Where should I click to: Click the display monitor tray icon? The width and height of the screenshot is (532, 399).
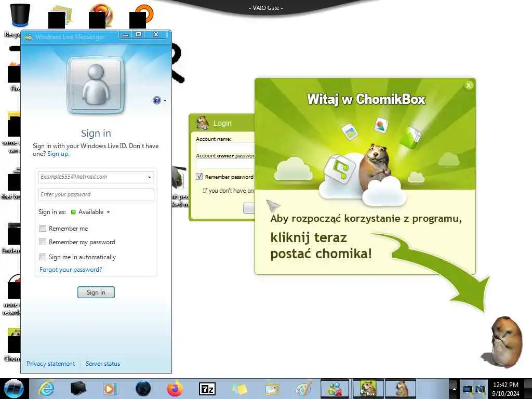click(x=468, y=389)
